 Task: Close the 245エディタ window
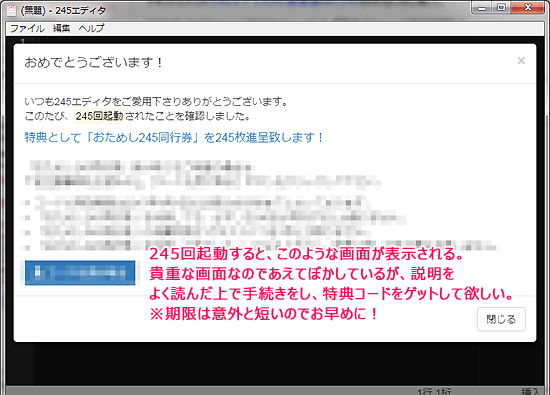point(528,8)
